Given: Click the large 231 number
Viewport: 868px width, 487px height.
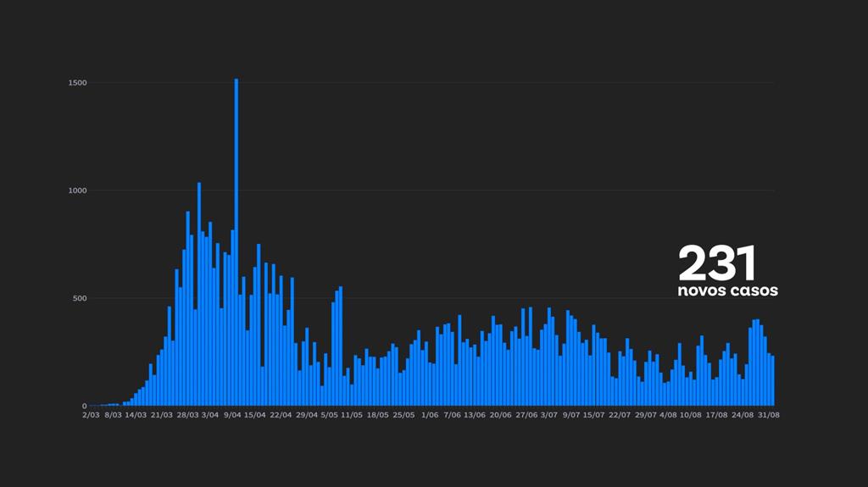Looking at the screenshot, I should pyautogui.click(x=717, y=264).
